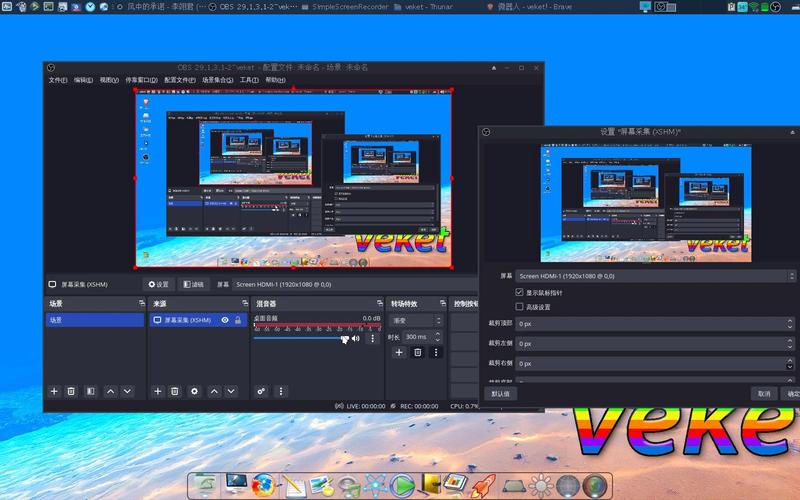The image size is (800, 500).
Task: Add a transition with the plus button
Action: pyautogui.click(x=399, y=352)
